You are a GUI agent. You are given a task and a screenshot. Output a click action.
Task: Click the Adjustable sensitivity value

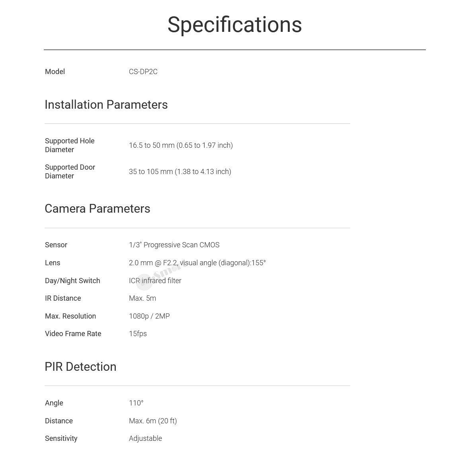click(x=145, y=438)
